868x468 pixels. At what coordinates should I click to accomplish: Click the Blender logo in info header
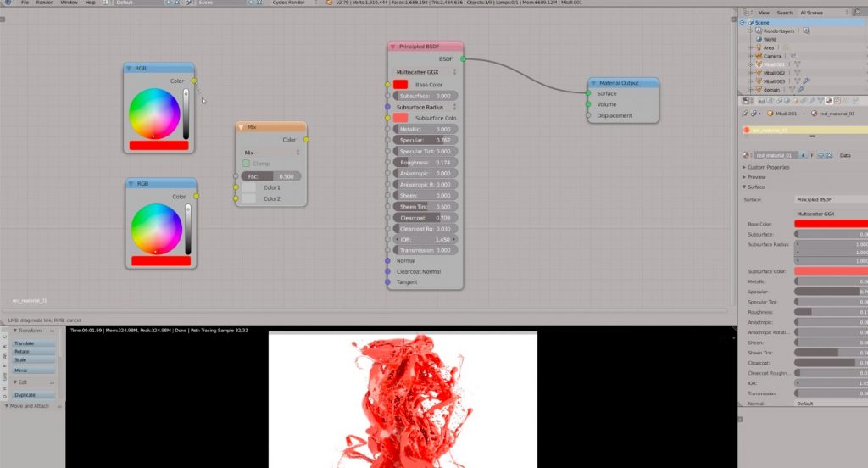(x=330, y=3)
